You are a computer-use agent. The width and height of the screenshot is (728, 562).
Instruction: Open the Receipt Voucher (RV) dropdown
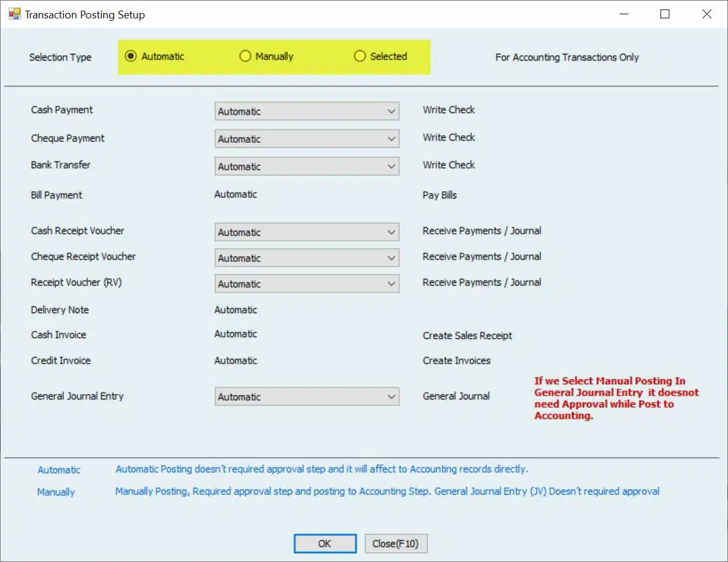click(x=307, y=284)
